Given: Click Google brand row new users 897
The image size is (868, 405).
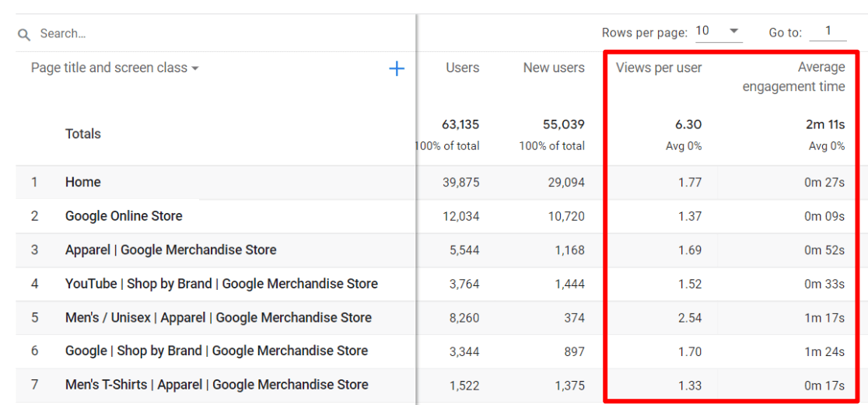Looking at the screenshot, I should [x=576, y=351].
